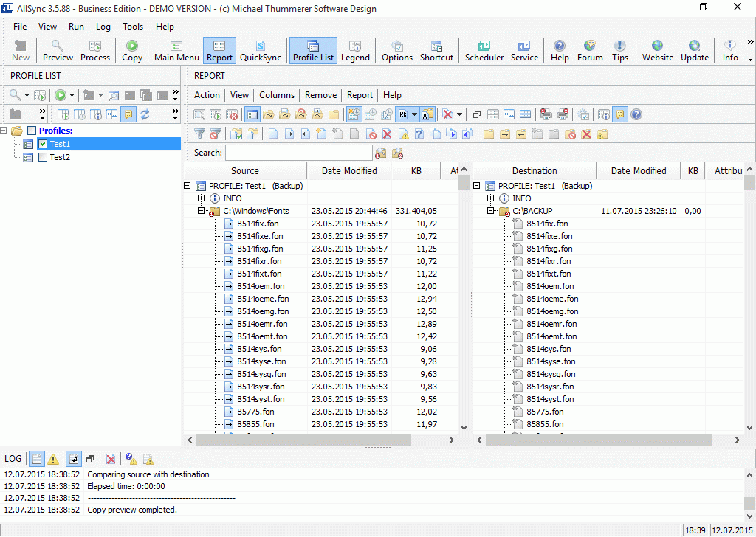Sort by the Source column header
Image resolution: width=756 pixels, height=537 pixels.
coord(245,170)
